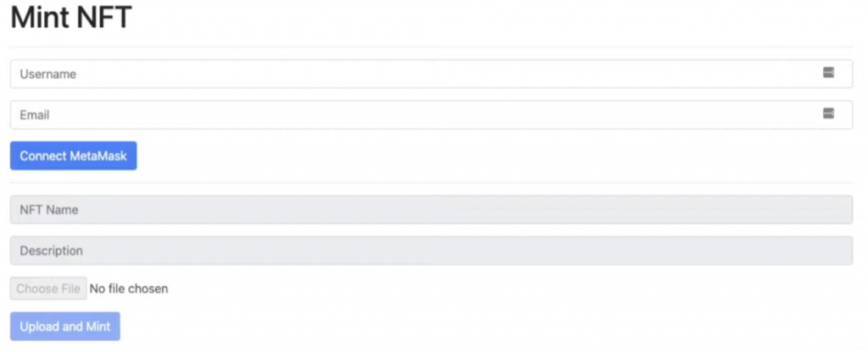Click the "No file chosen" label
The height and width of the screenshot is (352, 868).
point(129,288)
